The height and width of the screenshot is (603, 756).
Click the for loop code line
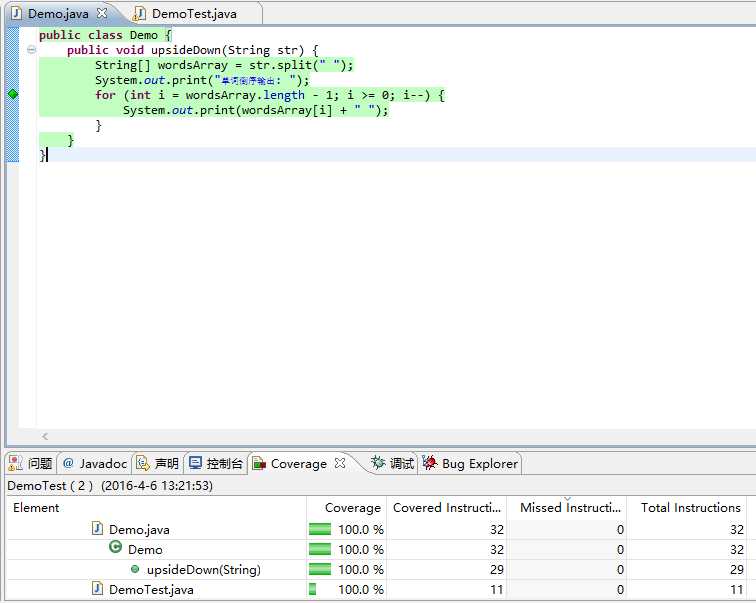(x=270, y=95)
